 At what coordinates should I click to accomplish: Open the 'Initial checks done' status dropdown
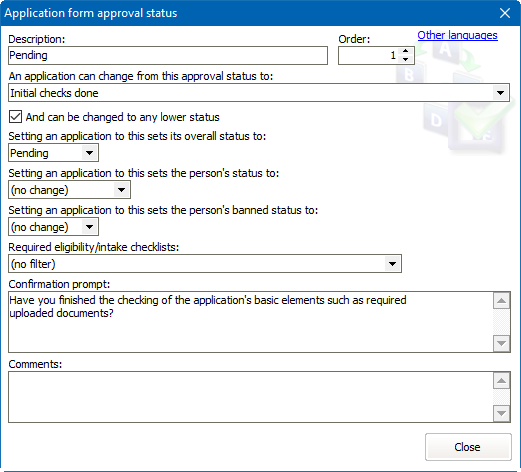(x=500, y=93)
